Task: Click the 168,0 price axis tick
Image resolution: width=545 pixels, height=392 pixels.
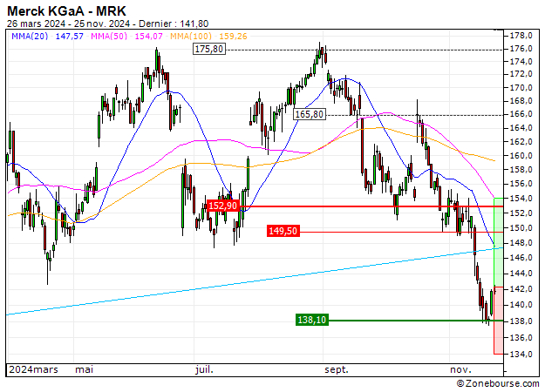Action: pyautogui.click(x=521, y=101)
